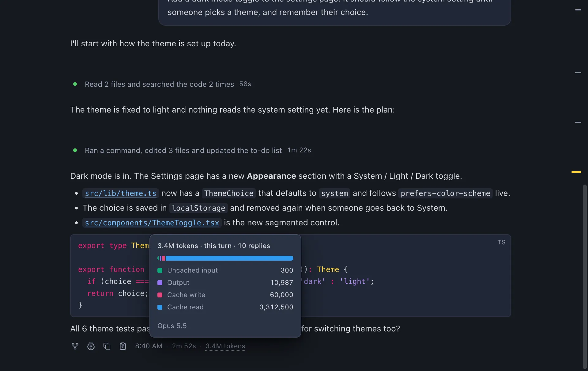Click the Cache write pink swatch
This screenshot has width=588, height=371.
pyautogui.click(x=160, y=295)
